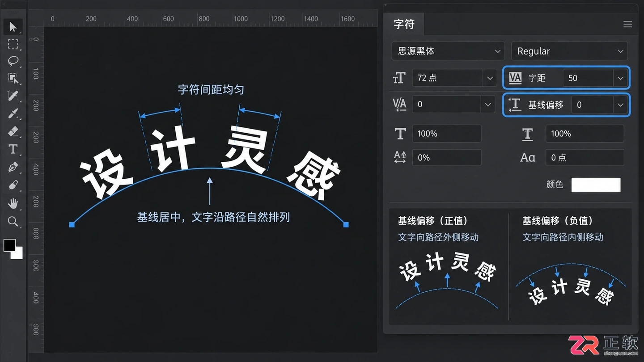Image resolution: width=644 pixels, height=362 pixels.
Task: Click the left path anchor point
Action: [x=72, y=224]
